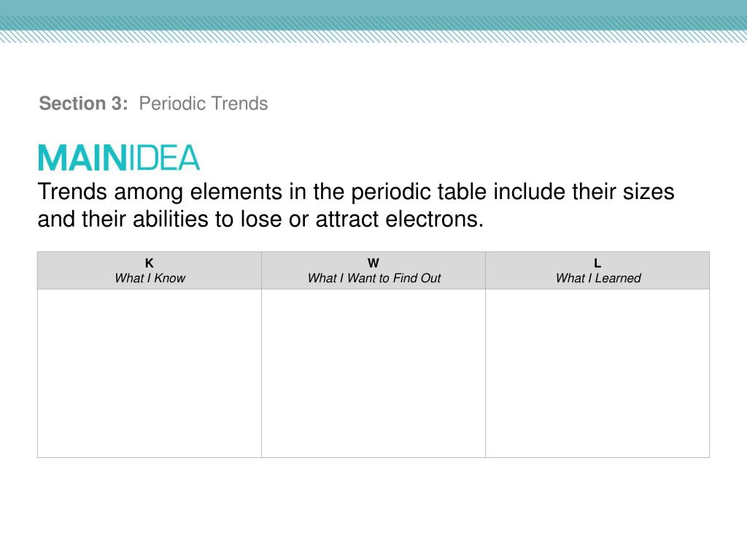747x560 pixels.
Task: Select the 'What I Learned' subtitle text
Action: point(598,278)
